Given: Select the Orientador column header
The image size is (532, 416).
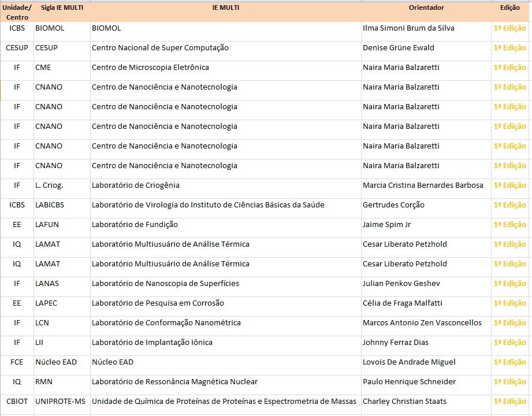Looking at the screenshot, I should click(x=426, y=8).
